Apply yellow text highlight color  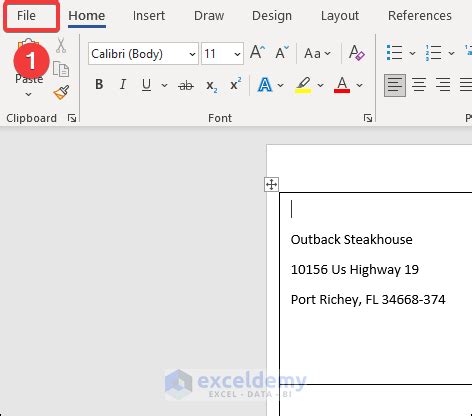[303, 85]
